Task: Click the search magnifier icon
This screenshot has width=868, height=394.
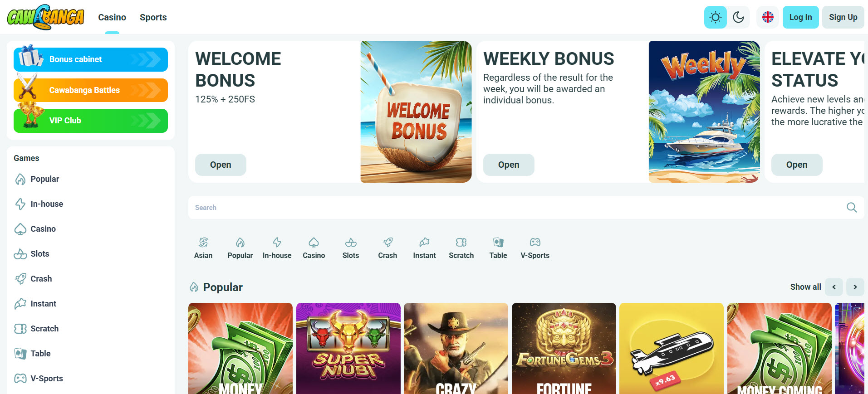Action: pyautogui.click(x=852, y=207)
